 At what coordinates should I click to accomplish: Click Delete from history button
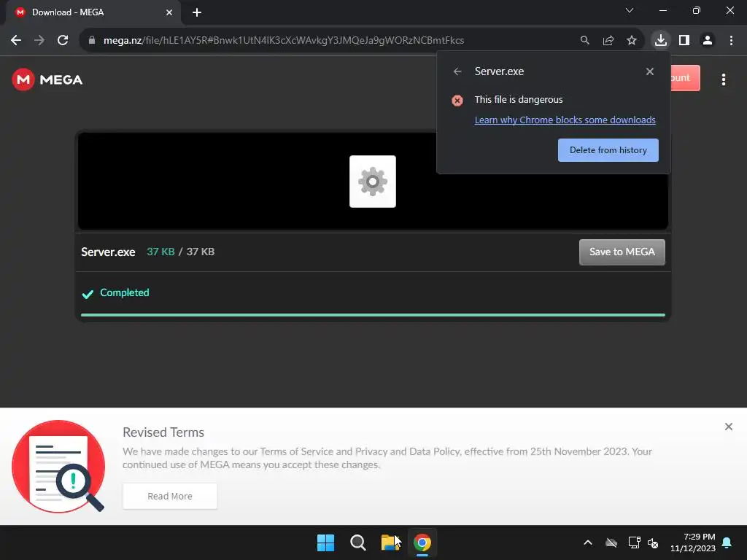click(x=608, y=150)
